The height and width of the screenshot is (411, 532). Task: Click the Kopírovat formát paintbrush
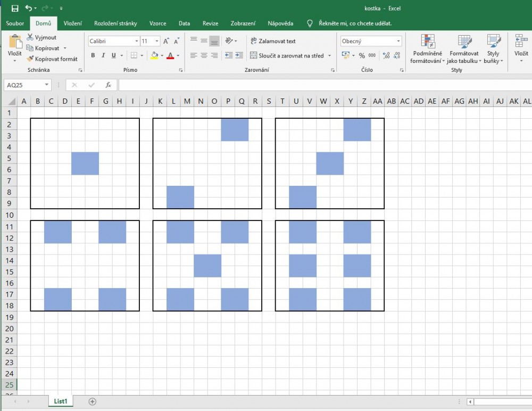click(30, 59)
